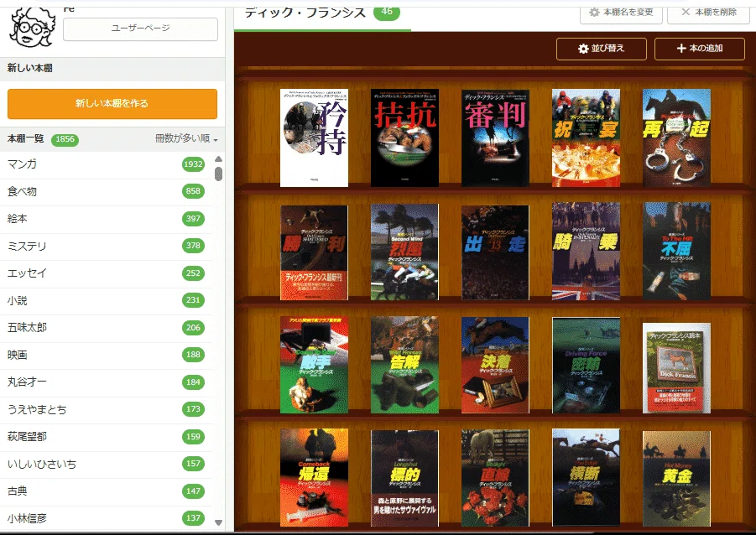
Task: Open the book cover 騎乗
Action: 586,251
